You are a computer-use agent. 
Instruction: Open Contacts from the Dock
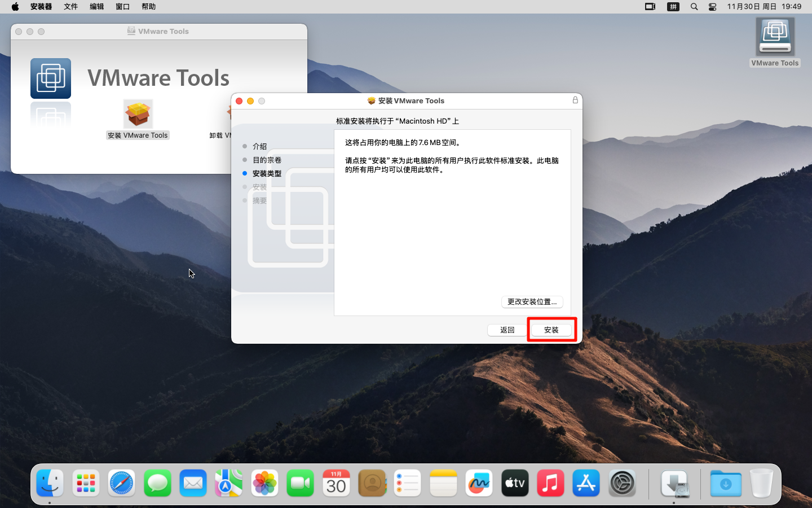372,483
